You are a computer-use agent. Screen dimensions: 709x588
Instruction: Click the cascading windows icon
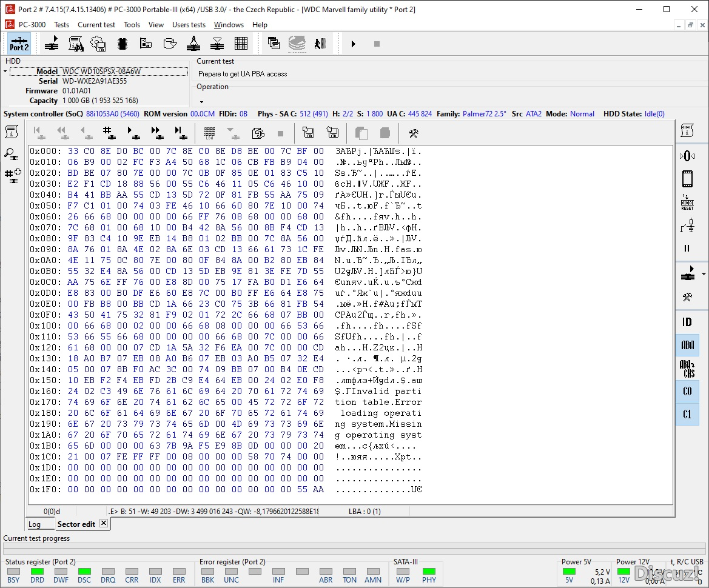pos(274,44)
